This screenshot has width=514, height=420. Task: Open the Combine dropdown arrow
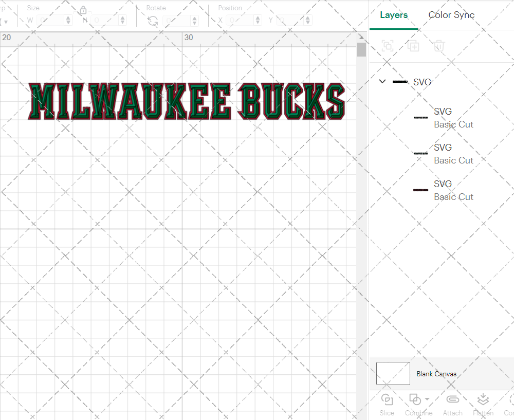(x=427, y=399)
